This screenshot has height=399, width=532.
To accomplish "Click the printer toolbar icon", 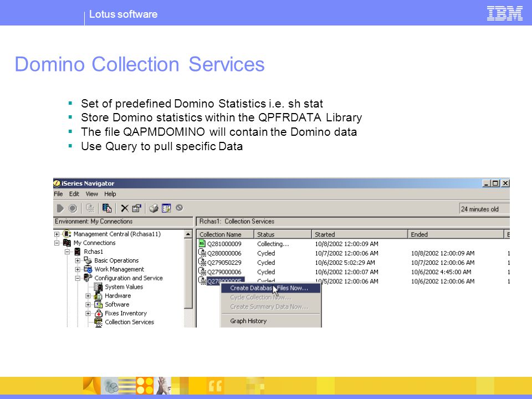I will click(x=154, y=208).
